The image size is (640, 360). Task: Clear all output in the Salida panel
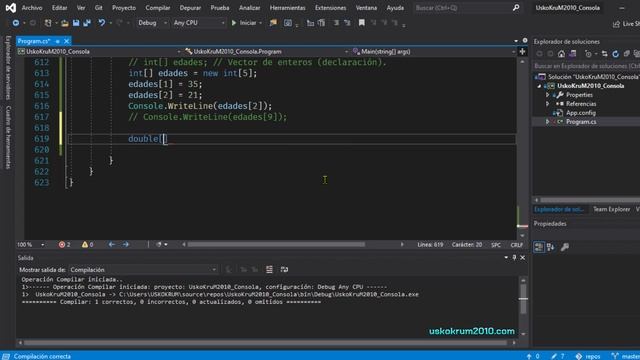pyautogui.click(x=269, y=269)
